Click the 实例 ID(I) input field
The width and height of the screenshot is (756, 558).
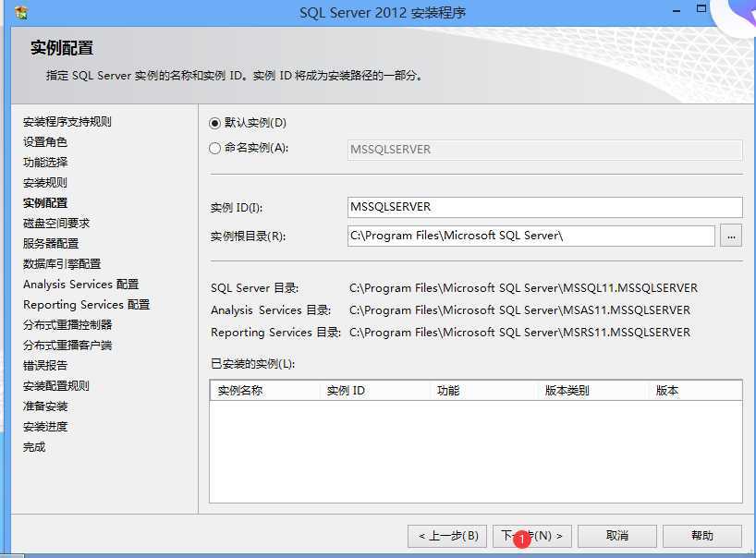pyautogui.click(x=545, y=207)
